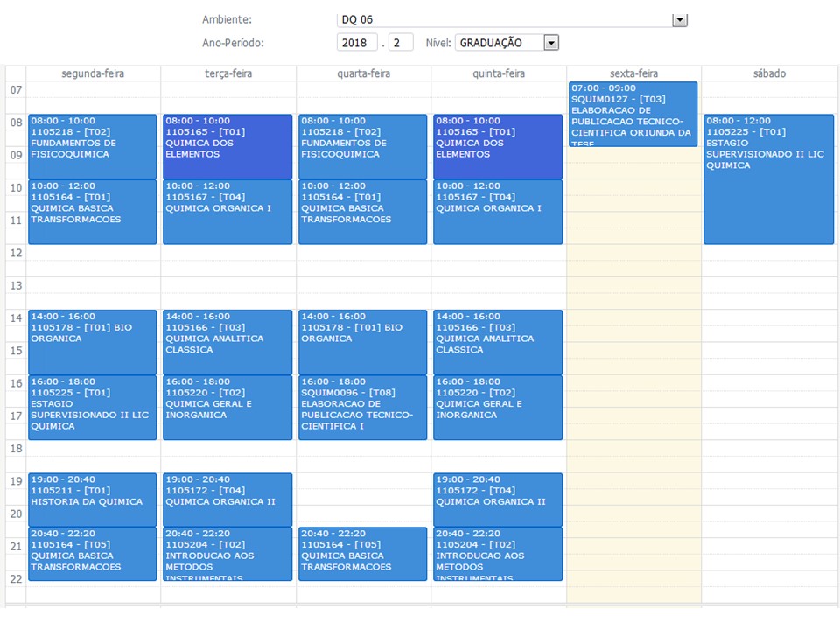The image size is (840, 630).
Task: Open the Ambiente dropdown arrow
Action: click(680, 20)
